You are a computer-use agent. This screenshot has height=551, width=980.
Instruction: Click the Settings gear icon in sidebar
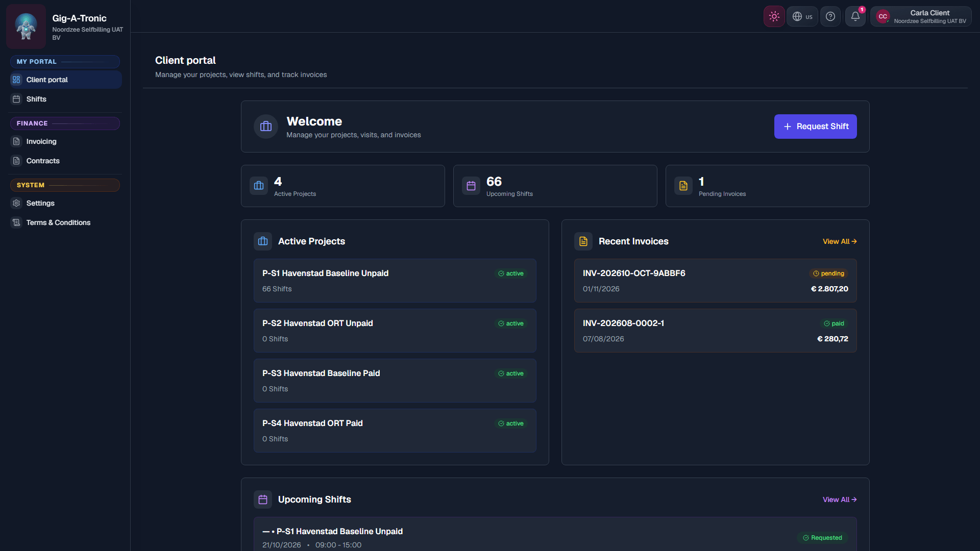[16, 203]
